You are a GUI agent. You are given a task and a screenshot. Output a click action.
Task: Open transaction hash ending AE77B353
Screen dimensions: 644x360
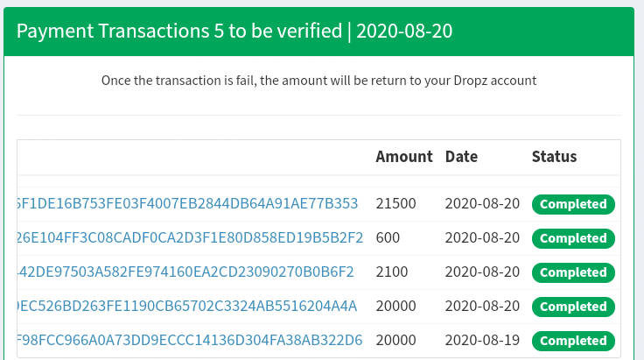[x=188, y=203]
